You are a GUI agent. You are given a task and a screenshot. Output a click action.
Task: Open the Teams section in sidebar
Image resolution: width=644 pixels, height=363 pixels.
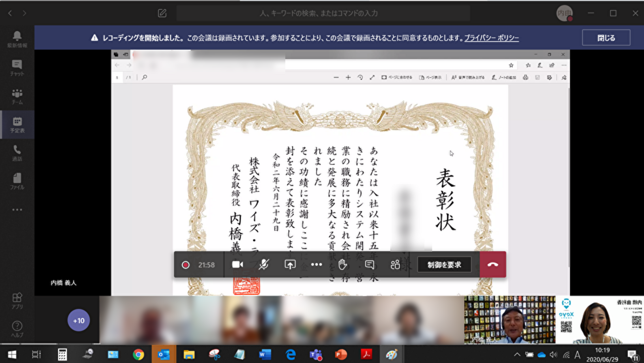click(17, 96)
